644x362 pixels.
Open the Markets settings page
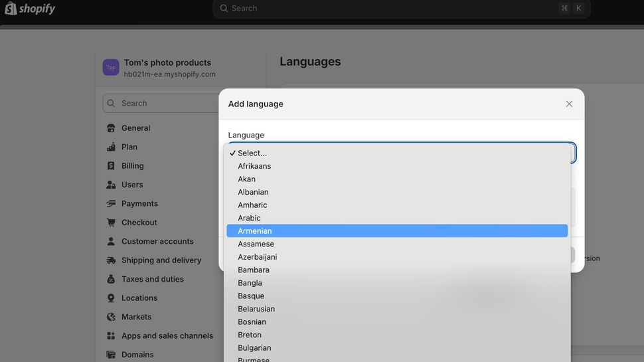(x=136, y=317)
